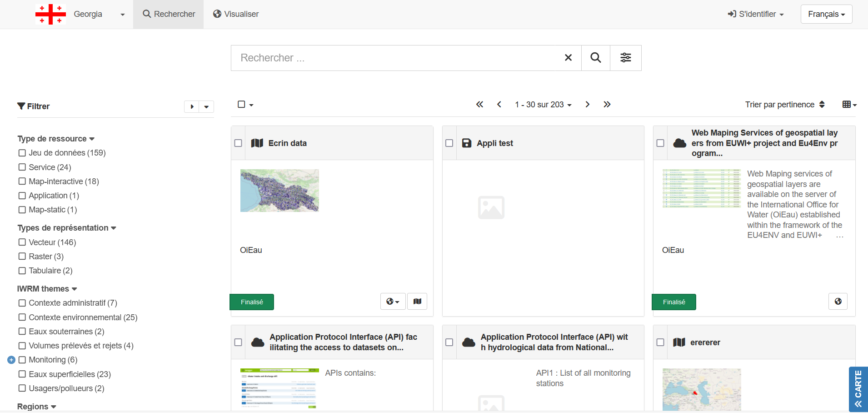Expand Regions filter section

click(x=37, y=407)
